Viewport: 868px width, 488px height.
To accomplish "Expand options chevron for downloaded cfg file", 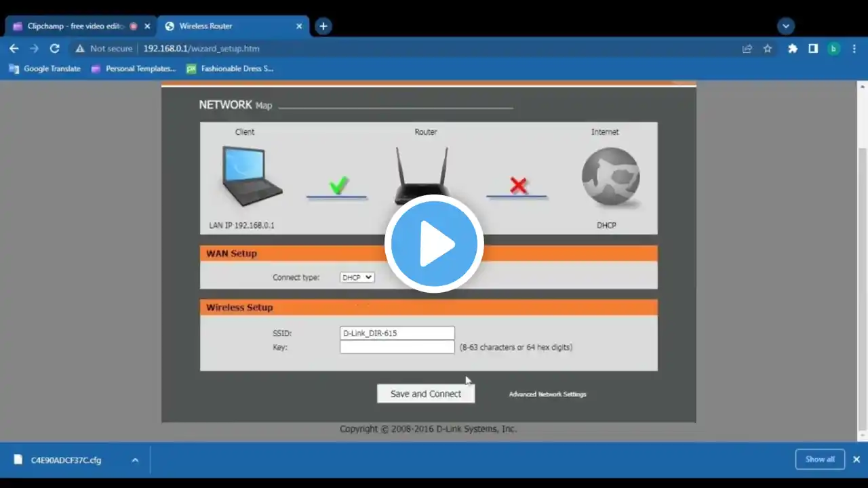I will click(x=135, y=460).
